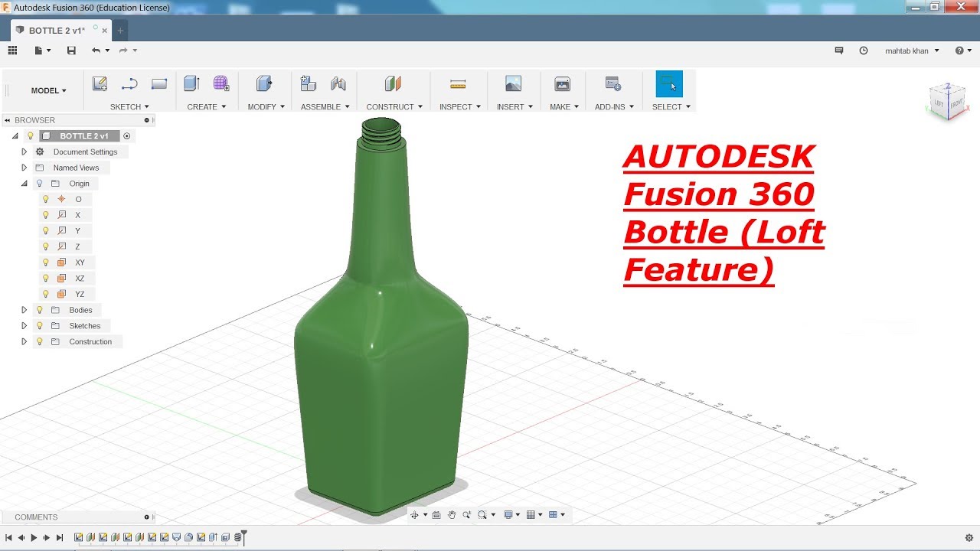The width and height of the screenshot is (980, 551).
Task: Click the Insert image/decal icon
Action: click(x=514, y=84)
